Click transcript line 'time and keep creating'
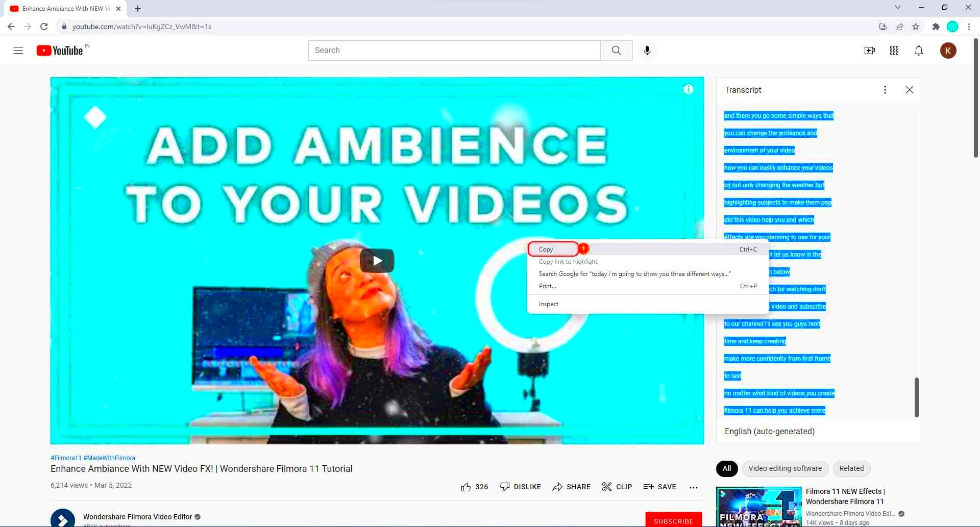Screen dimensions: 980x527 pos(755,341)
